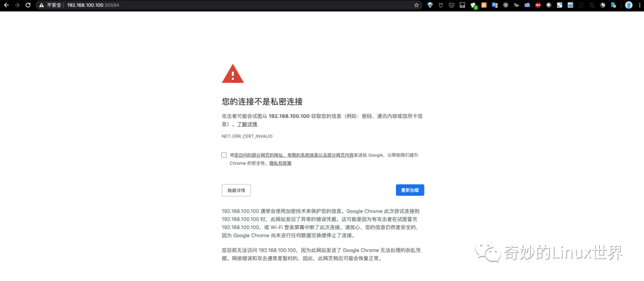The height and width of the screenshot is (281, 644).
Task: Click the red warning triangle icon
Action: point(233,74)
